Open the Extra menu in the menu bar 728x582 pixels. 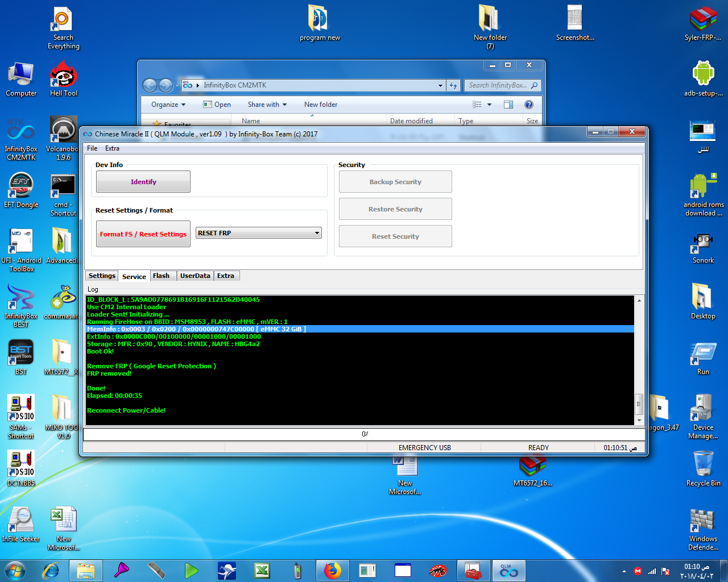point(112,148)
